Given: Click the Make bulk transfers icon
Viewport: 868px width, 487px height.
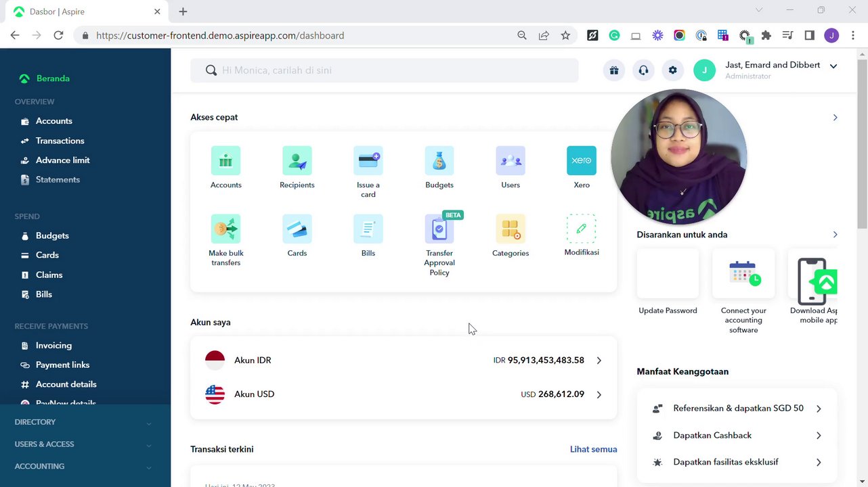Looking at the screenshot, I should (x=225, y=229).
